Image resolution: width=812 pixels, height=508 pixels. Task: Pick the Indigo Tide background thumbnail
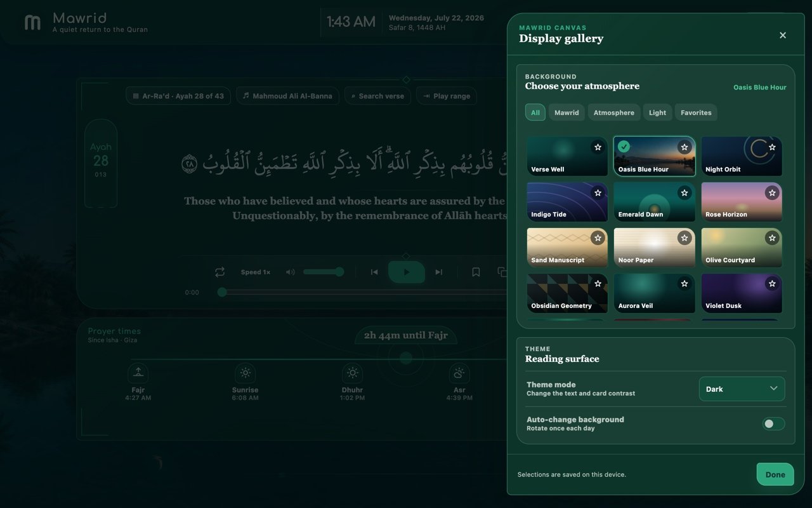pyautogui.click(x=566, y=202)
